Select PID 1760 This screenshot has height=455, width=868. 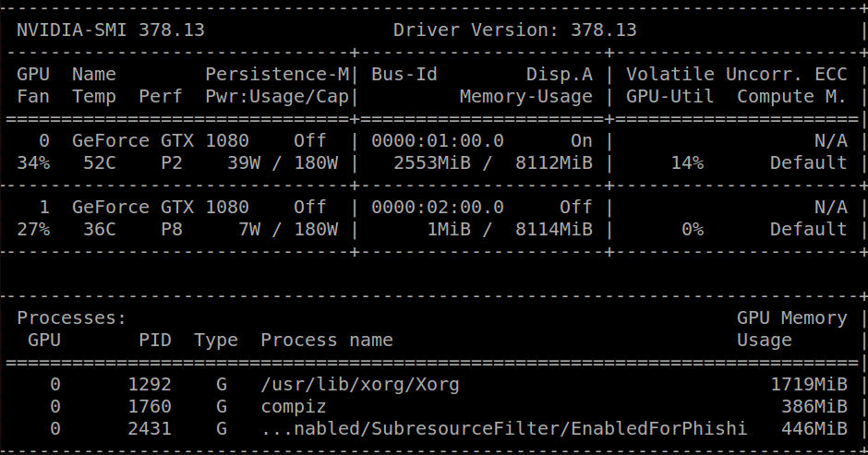point(150,406)
